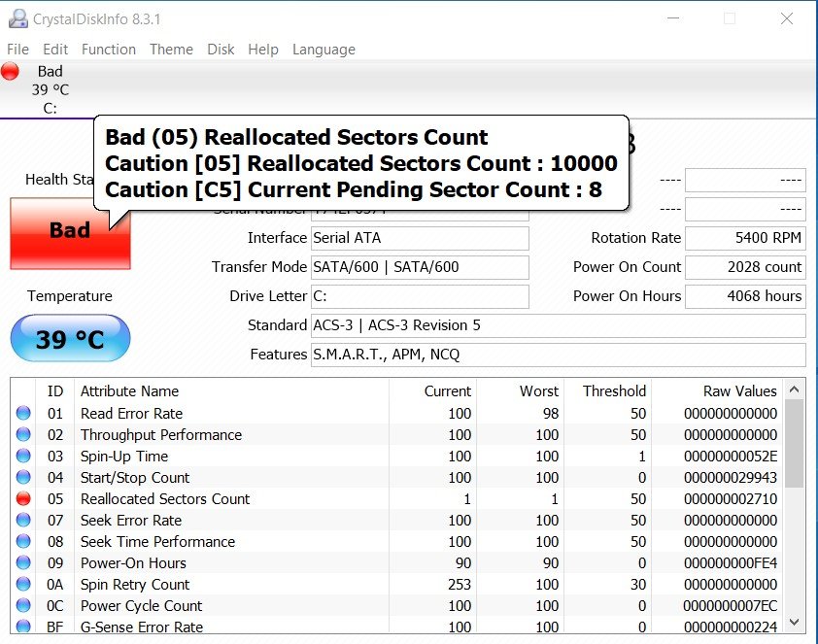Click blue status dot for Seek Error Rate
The width and height of the screenshot is (818, 644).
click(x=23, y=521)
